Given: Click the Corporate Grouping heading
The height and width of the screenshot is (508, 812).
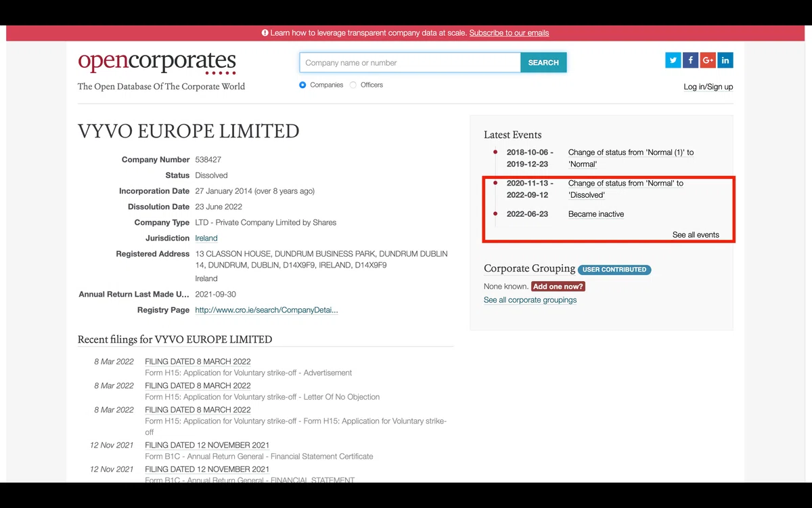Looking at the screenshot, I should coord(529,268).
